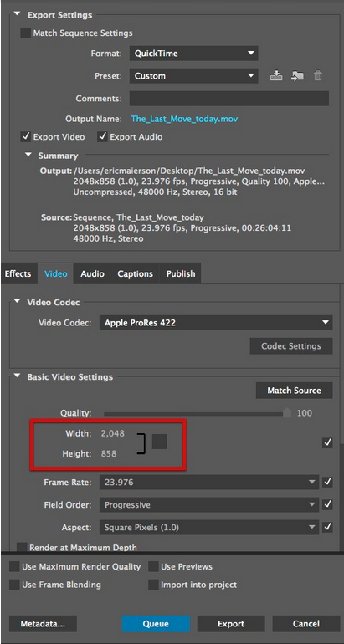
Task: Open the Format dropdown showing QuickTime
Action: pos(193,54)
